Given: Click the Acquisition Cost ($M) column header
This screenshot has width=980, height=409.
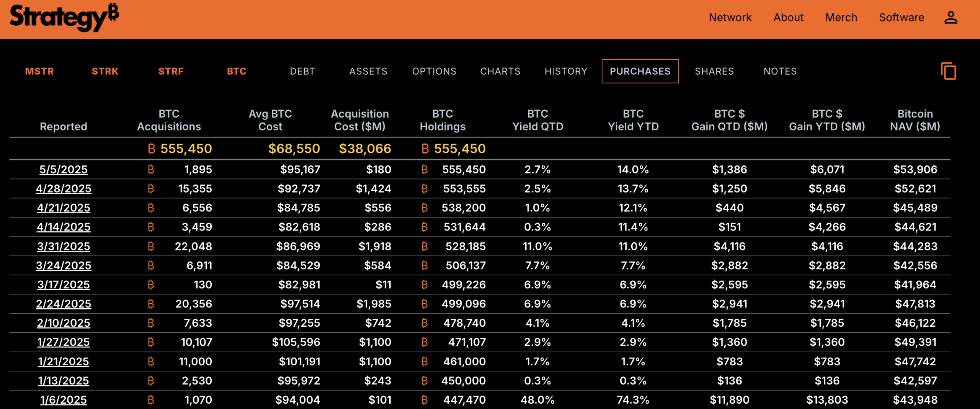Looking at the screenshot, I should click(x=360, y=120).
